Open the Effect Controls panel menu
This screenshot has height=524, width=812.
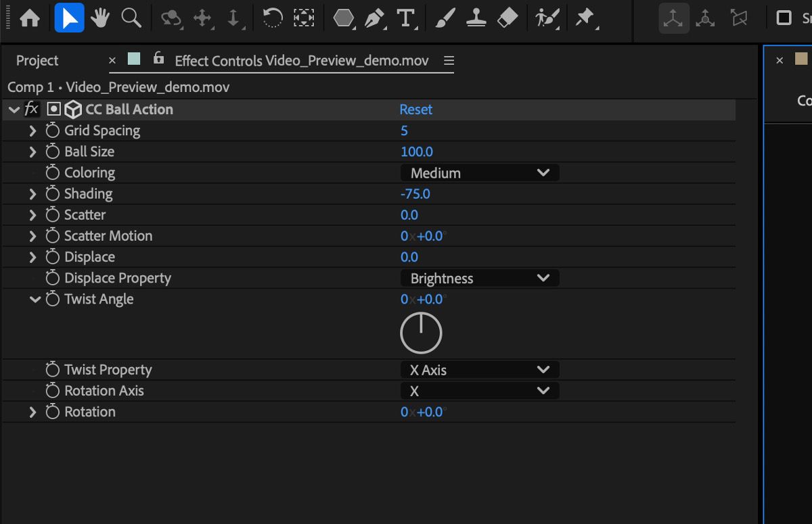tap(449, 60)
